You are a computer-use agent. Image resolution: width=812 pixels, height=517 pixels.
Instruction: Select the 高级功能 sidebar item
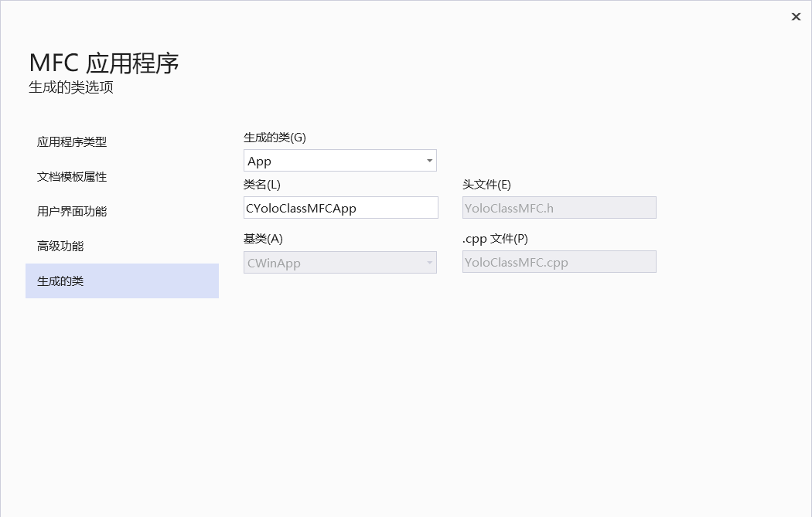[60, 247]
